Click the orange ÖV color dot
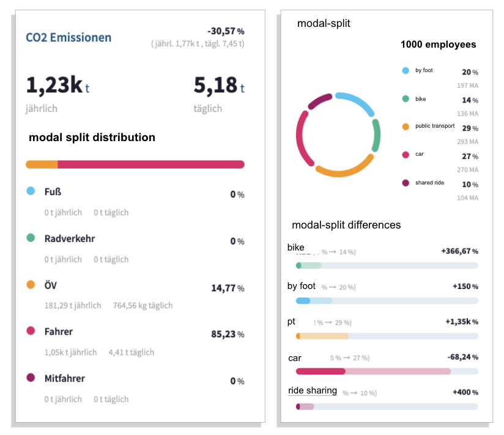 pyautogui.click(x=31, y=285)
